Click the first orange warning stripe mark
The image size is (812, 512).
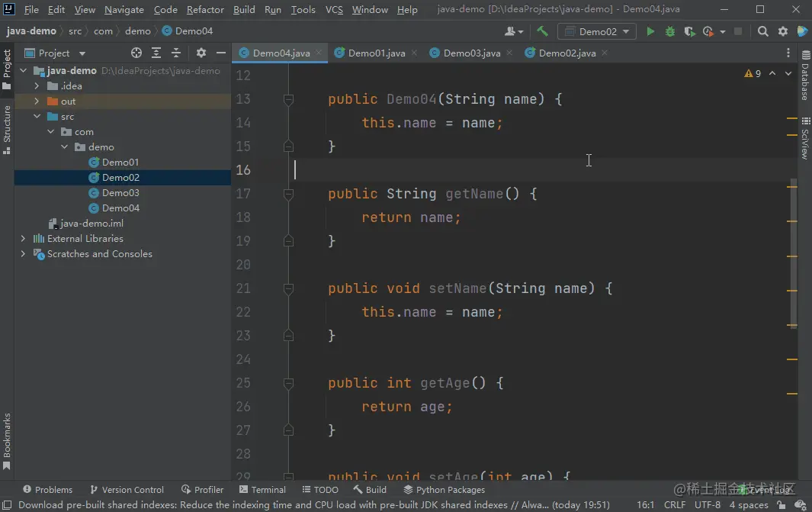click(792, 119)
